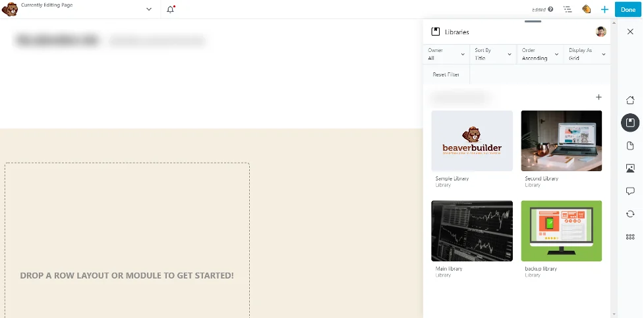
Task: Click the Libraries panel heading text
Action: pos(457,32)
